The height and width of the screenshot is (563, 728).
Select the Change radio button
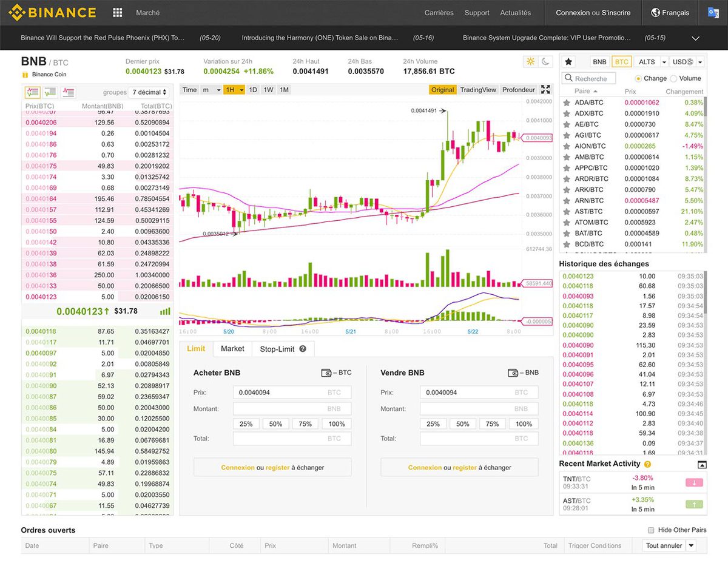point(638,78)
